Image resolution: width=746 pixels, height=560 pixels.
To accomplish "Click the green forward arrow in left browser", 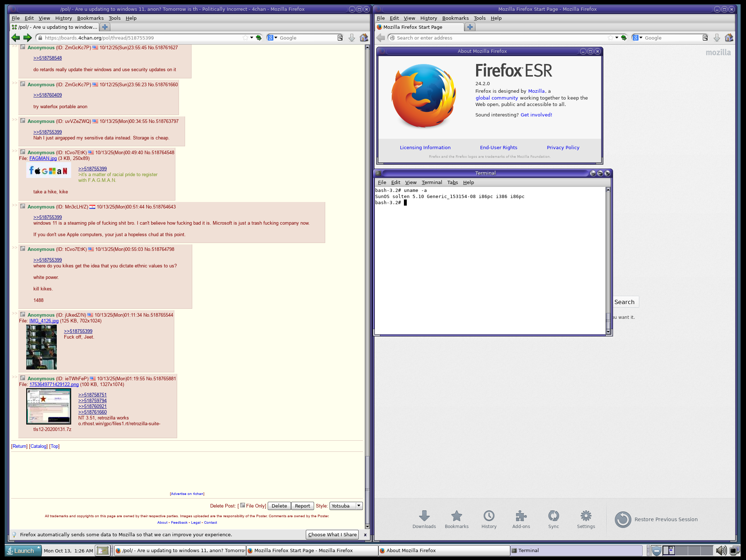I will point(27,38).
